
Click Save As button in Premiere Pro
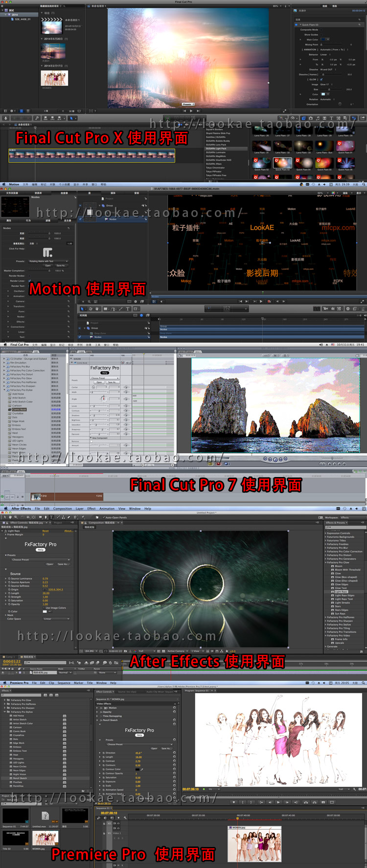[x=167, y=749]
